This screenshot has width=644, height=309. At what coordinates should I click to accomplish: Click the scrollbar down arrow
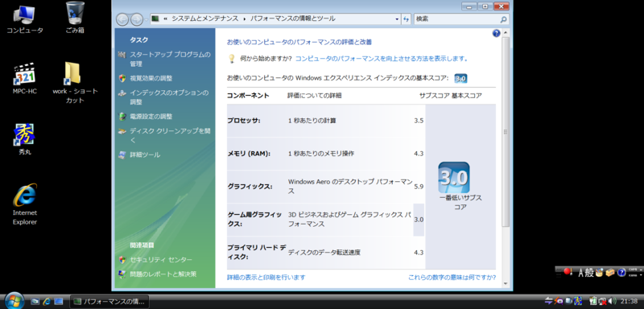pos(506,283)
